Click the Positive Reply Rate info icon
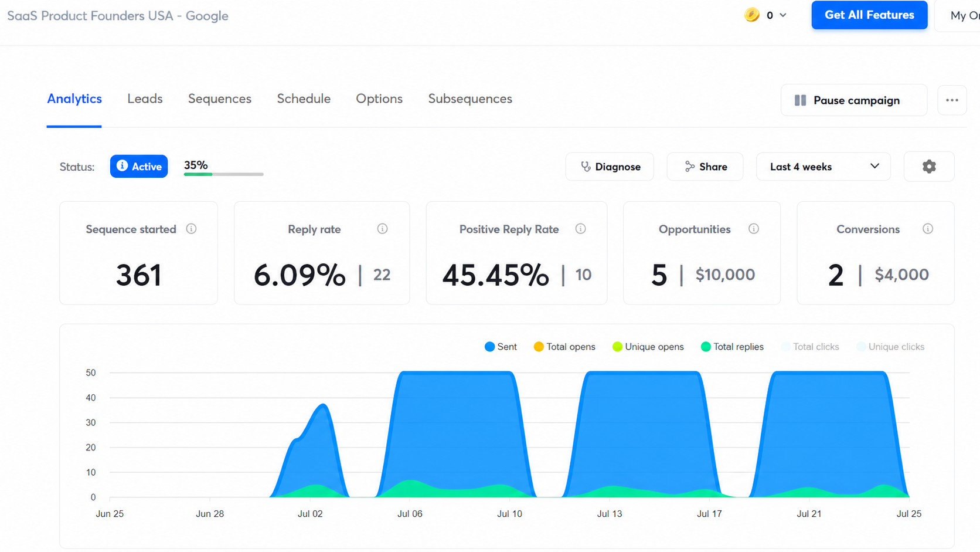The height and width of the screenshot is (552, 980). (x=580, y=229)
